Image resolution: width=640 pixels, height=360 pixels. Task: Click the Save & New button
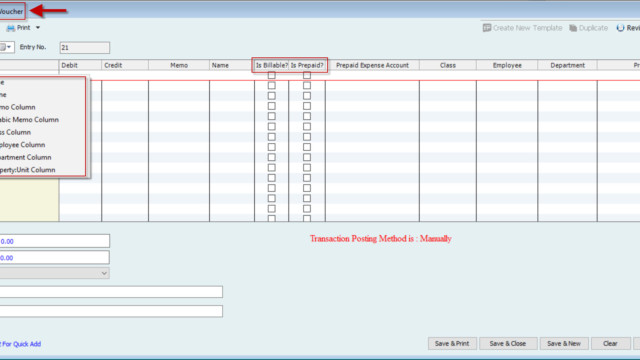tap(564, 344)
